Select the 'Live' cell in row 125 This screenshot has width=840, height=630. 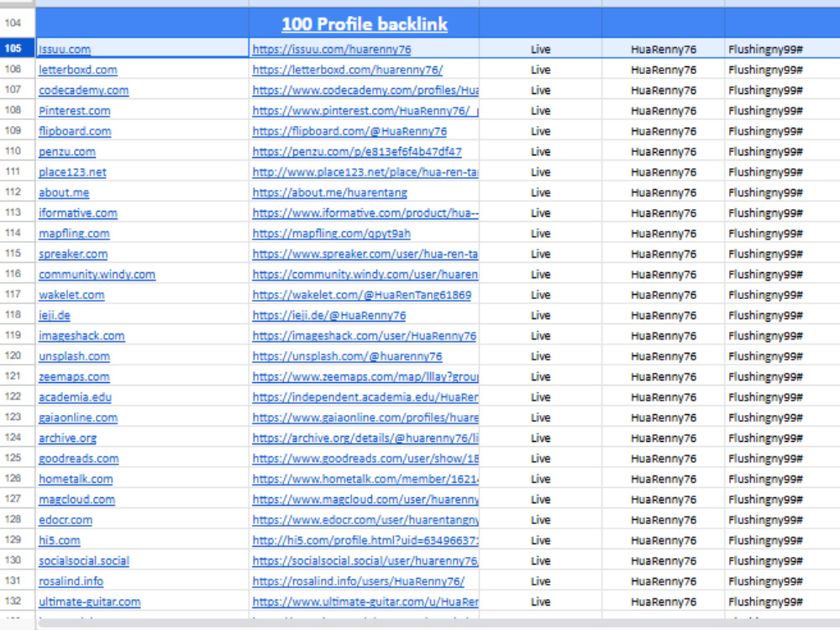540,459
